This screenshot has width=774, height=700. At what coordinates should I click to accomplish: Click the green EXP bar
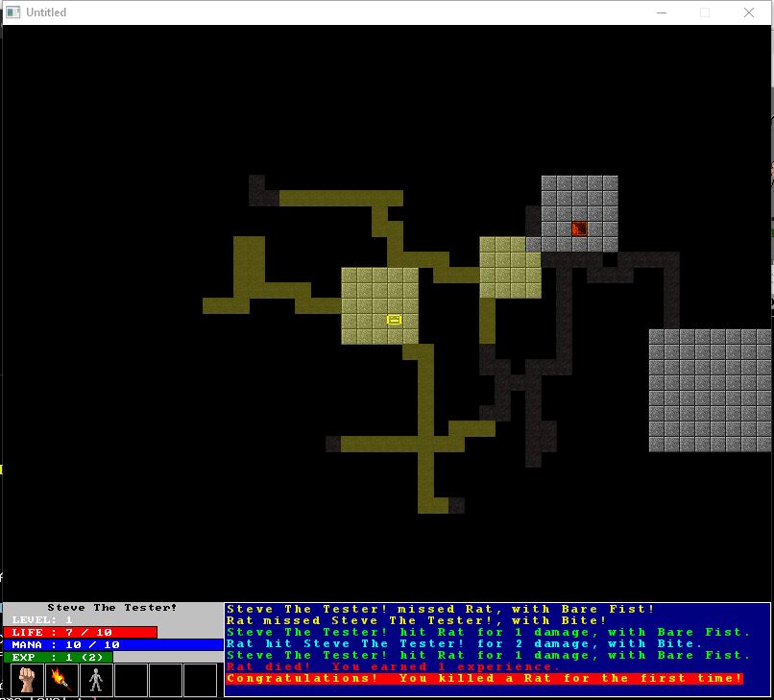pos(58,658)
